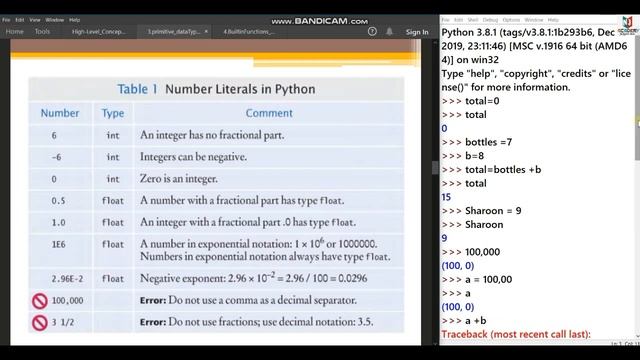Click 'Negative exponent' comment cell
The height and width of the screenshot is (360, 640).
(253, 278)
